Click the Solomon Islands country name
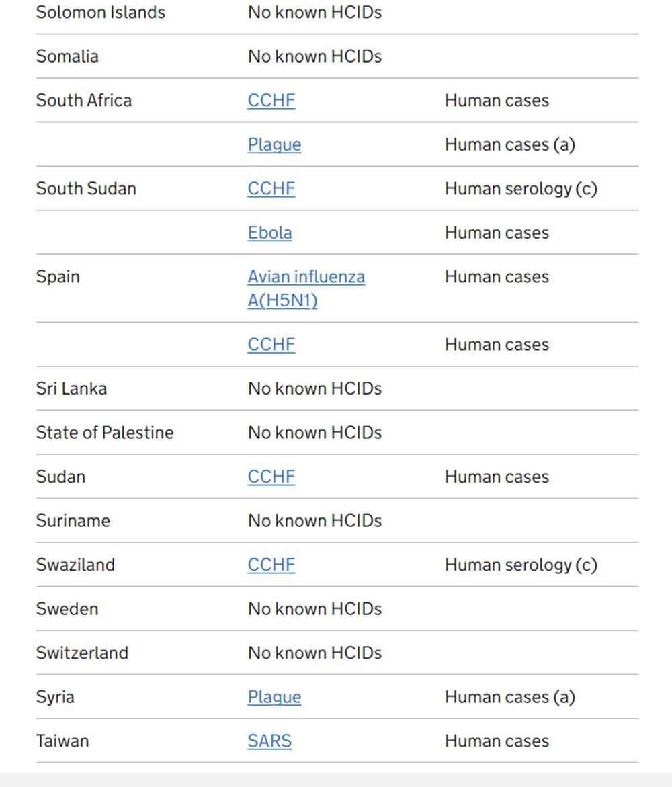 [x=100, y=13]
